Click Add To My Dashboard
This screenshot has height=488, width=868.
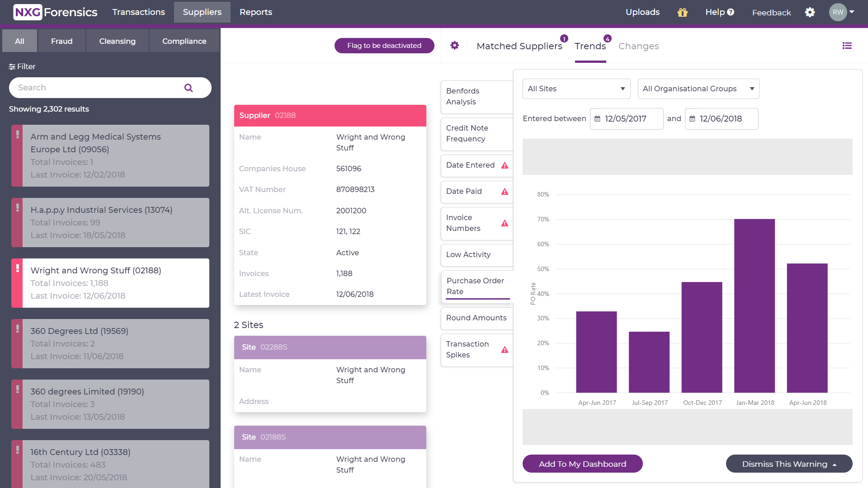(582, 464)
